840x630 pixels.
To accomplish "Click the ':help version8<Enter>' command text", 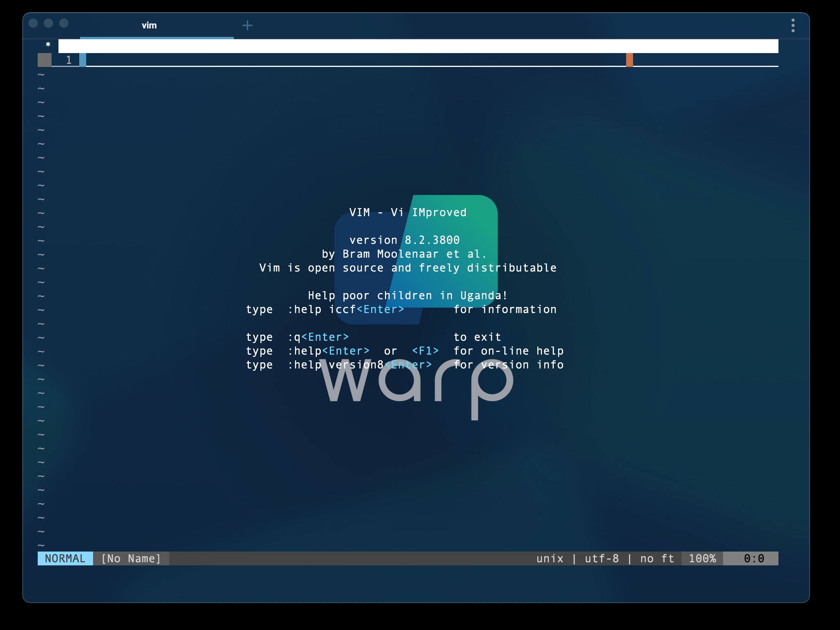I will pos(360,365).
